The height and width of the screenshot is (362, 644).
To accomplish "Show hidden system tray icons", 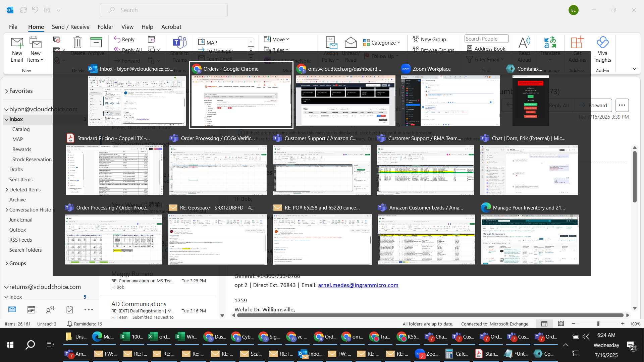I will coord(566,345).
